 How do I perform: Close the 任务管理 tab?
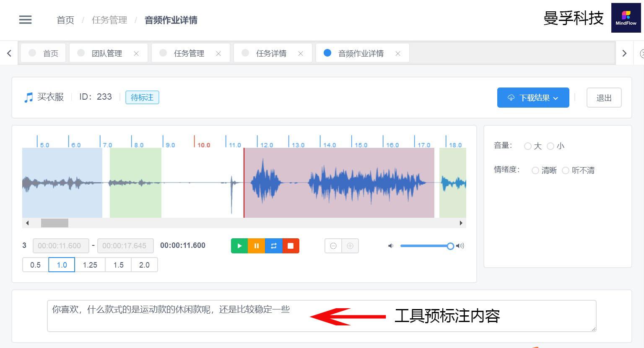[218, 54]
